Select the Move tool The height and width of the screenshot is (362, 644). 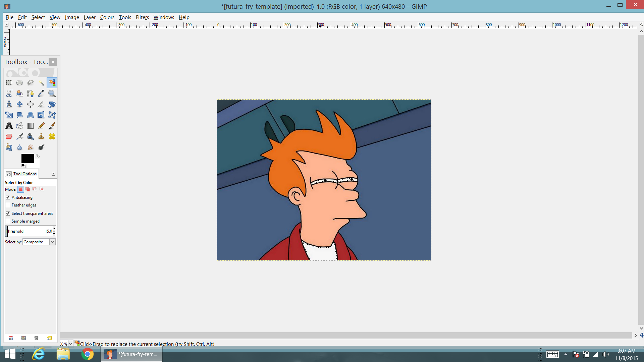tap(20, 104)
